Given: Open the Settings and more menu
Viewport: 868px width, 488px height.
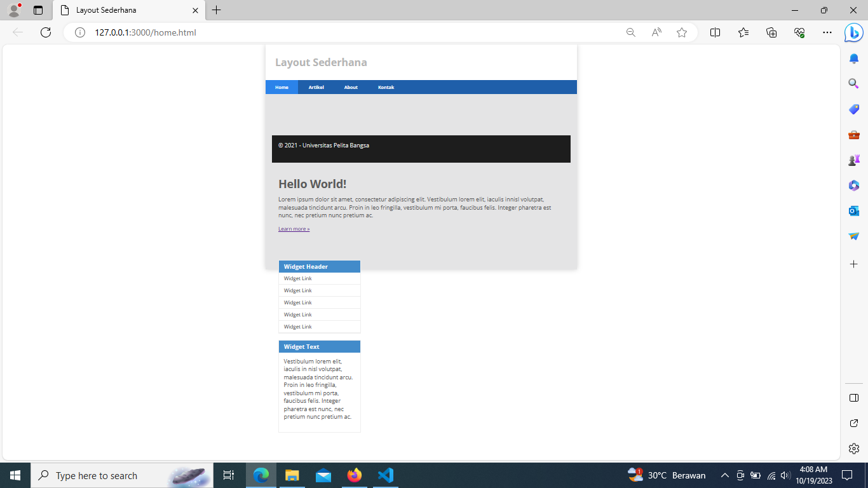Looking at the screenshot, I should 827,32.
